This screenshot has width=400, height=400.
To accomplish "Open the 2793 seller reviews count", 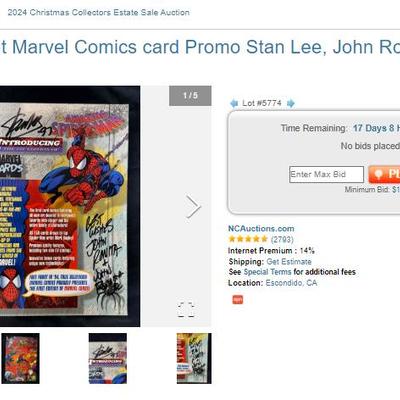I will click(x=282, y=239).
